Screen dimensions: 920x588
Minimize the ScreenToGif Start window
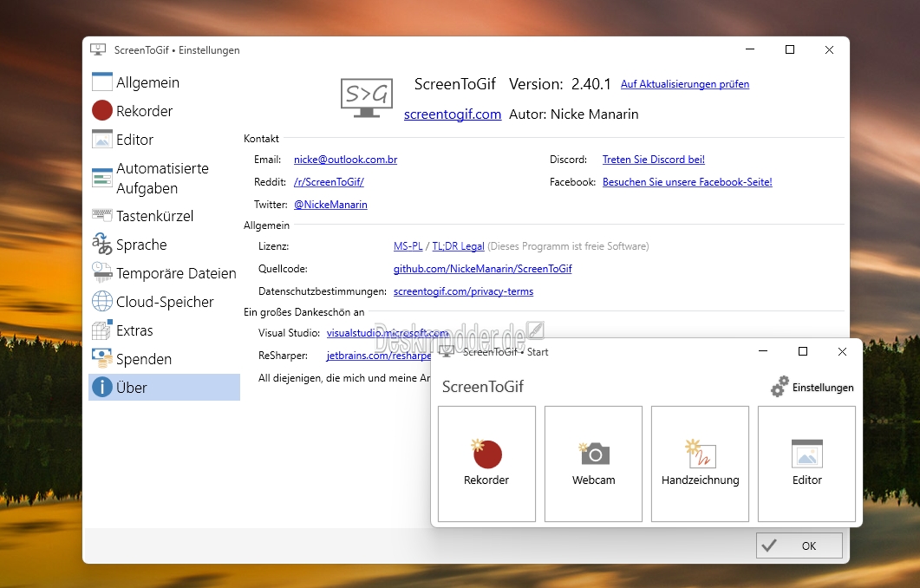(x=763, y=351)
